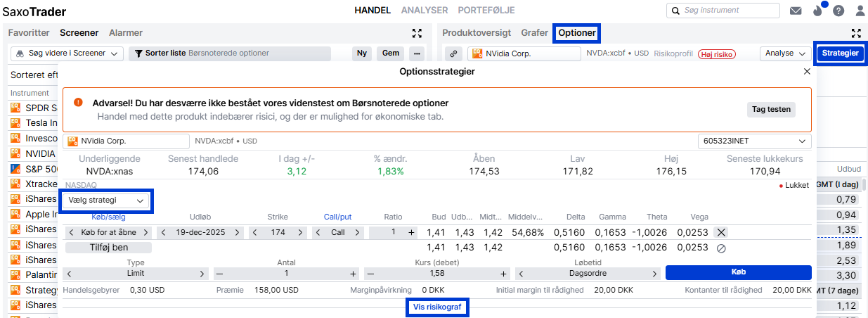
Task: Expand the Analyse dropdown
Action: (785, 53)
